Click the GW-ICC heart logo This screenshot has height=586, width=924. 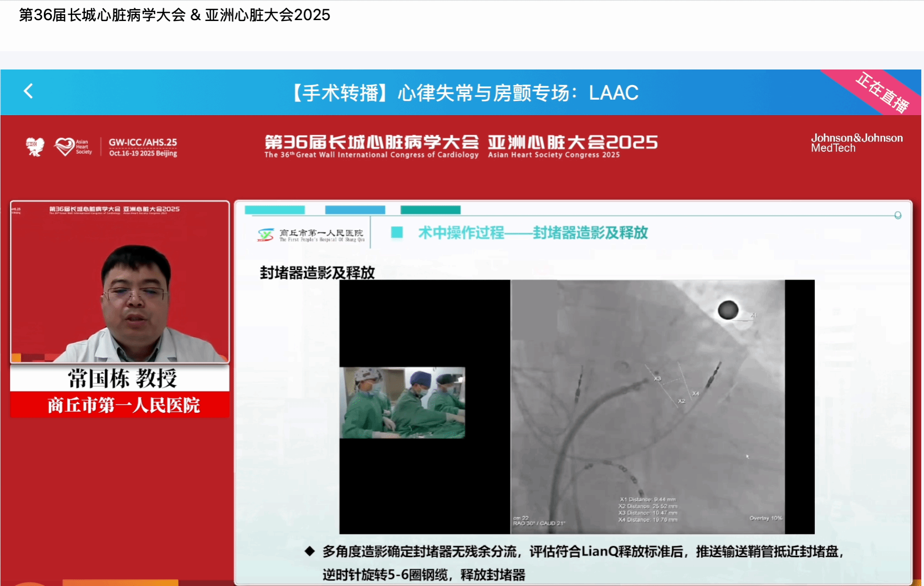point(35,147)
